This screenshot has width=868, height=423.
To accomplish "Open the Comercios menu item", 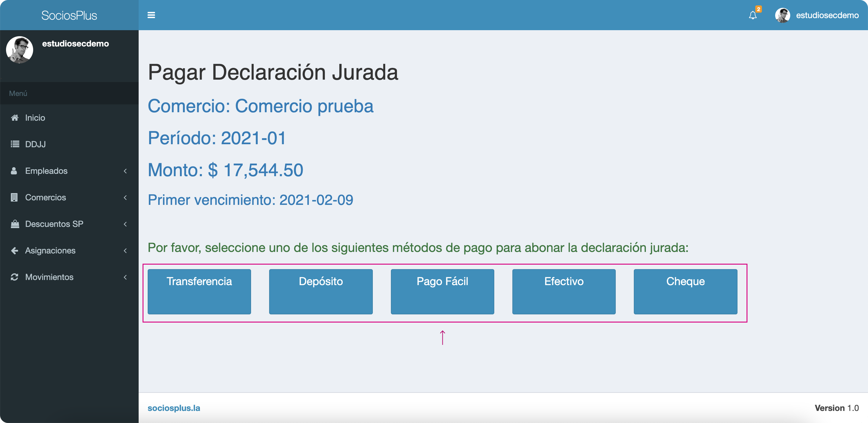I will (x=69, y=197).
